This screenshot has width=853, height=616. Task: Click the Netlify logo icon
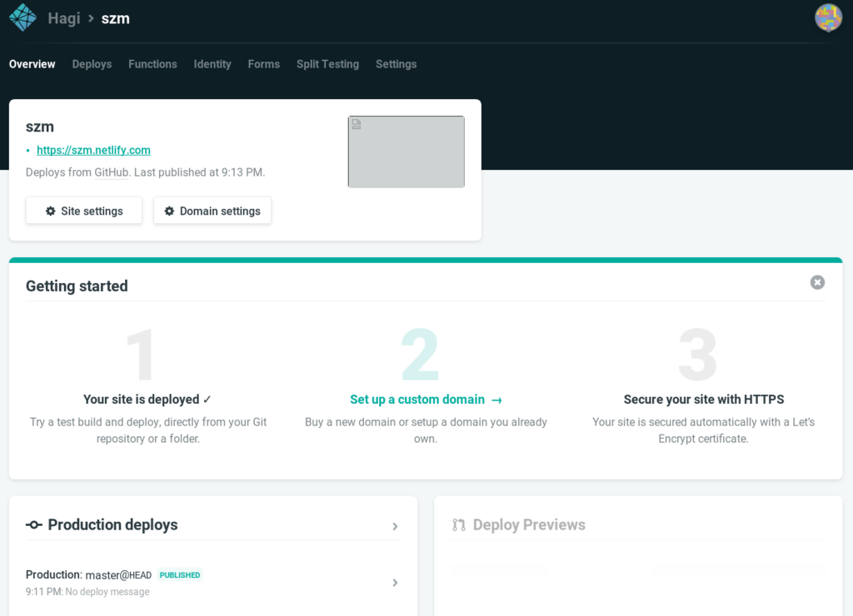point(22,17)
